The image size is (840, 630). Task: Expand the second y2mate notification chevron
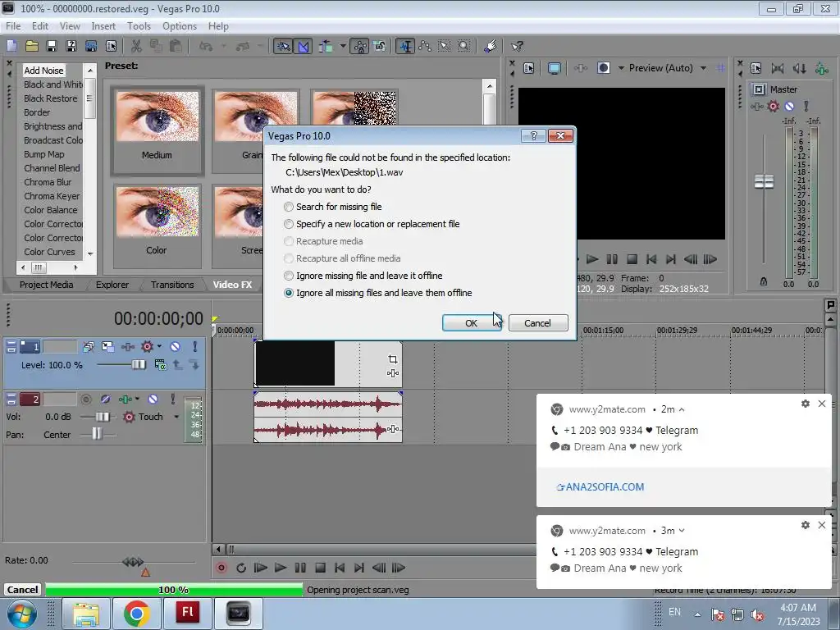coord(682,531)
